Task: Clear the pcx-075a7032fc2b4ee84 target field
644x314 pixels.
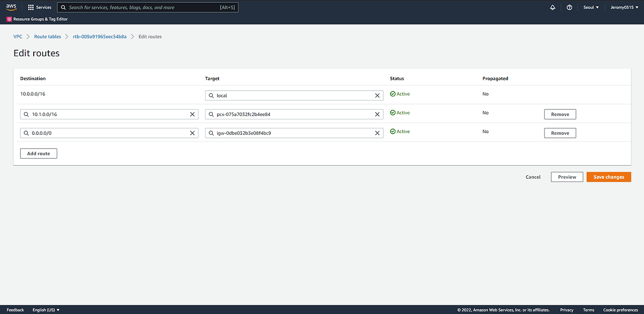Action: point(377,115)
